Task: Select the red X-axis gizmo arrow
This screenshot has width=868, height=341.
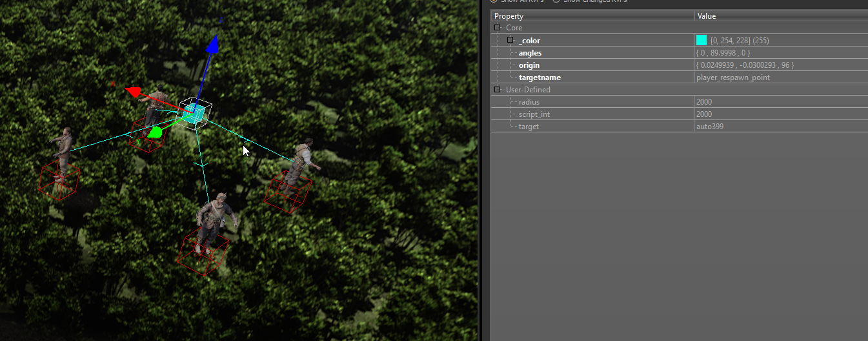Action: [134, 92]
